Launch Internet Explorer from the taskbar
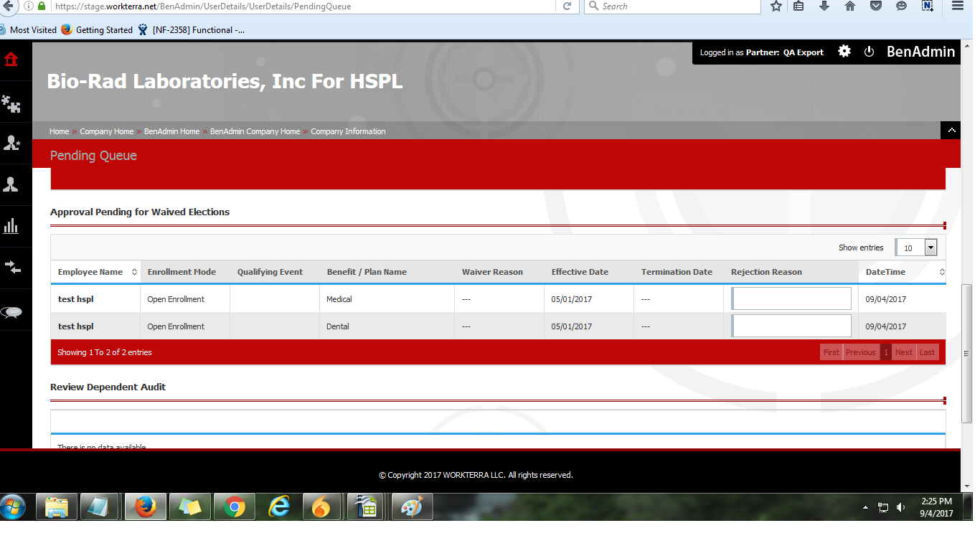Screen dimensions: 980x551 (x=278, y=507)
